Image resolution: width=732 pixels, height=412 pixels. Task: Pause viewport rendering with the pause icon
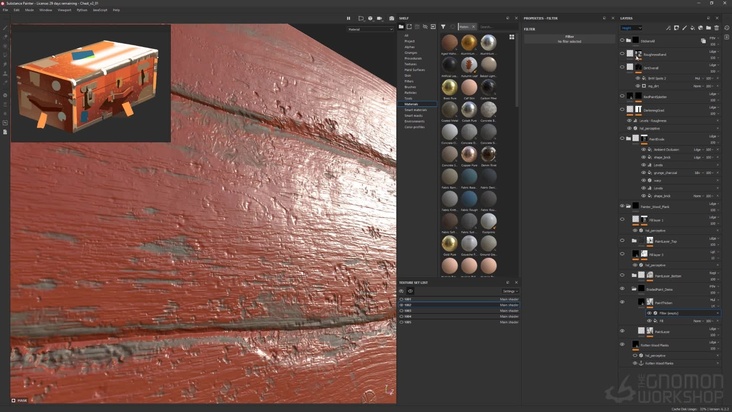click(348, 18)
